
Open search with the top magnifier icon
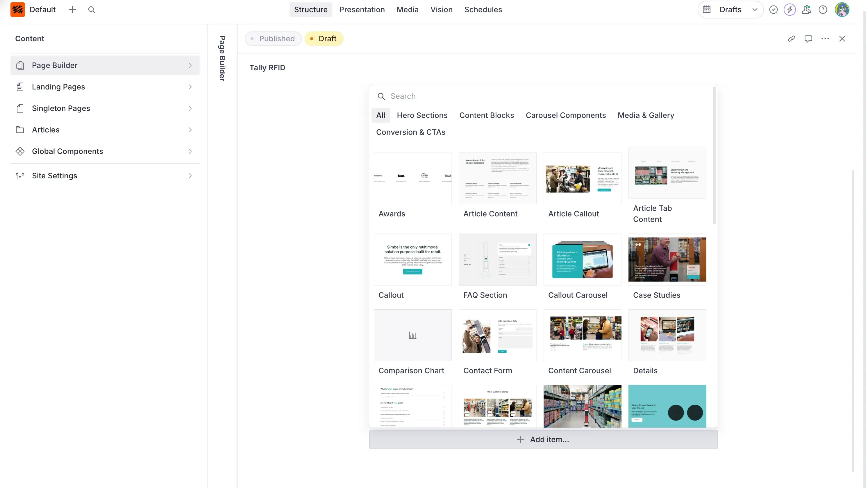(x=92, y=9)
